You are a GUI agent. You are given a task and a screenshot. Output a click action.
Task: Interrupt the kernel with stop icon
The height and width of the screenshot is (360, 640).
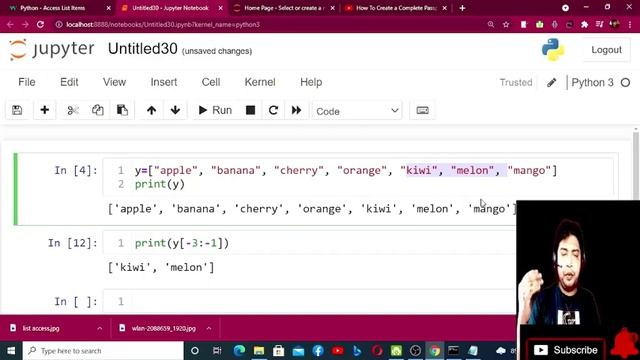[251, 110]
